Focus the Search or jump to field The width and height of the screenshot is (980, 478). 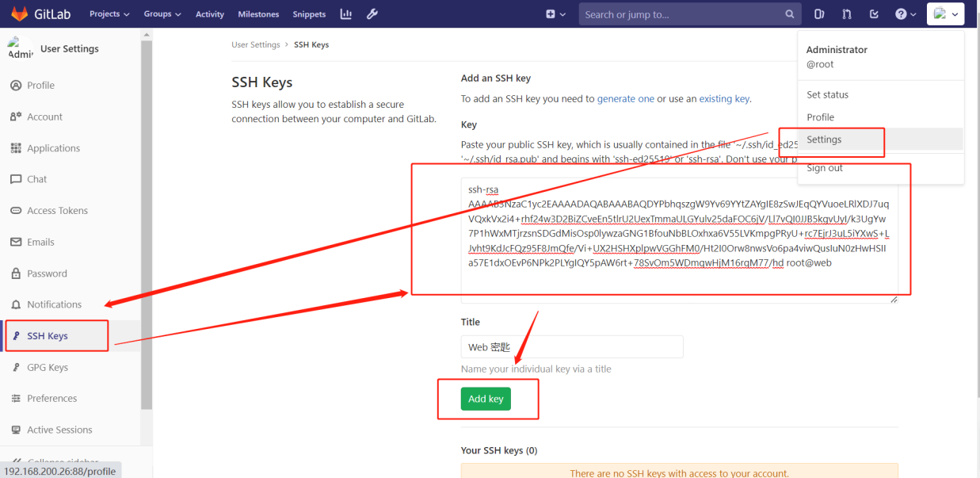tap(689, 13)
